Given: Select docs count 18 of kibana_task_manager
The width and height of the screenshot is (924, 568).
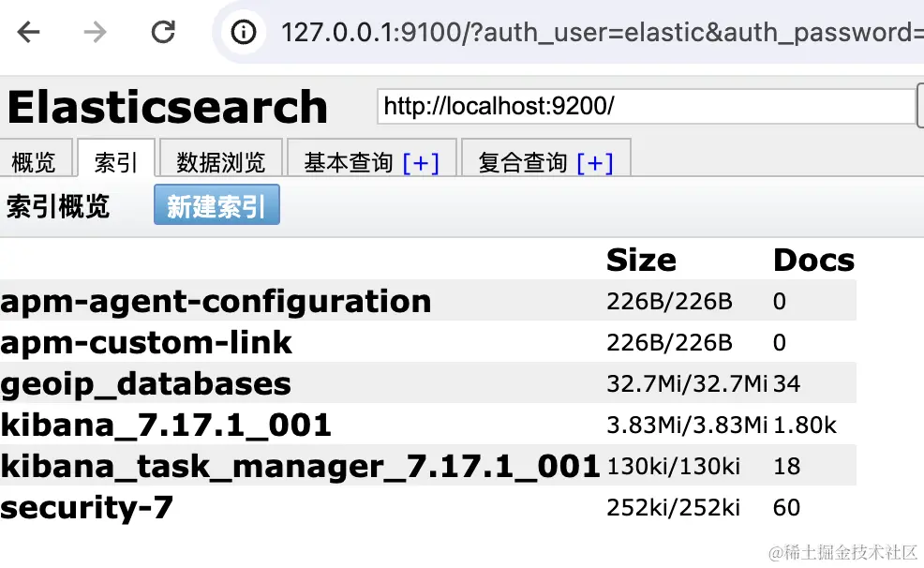Looking at the screenshot, I should click(786, 467).
